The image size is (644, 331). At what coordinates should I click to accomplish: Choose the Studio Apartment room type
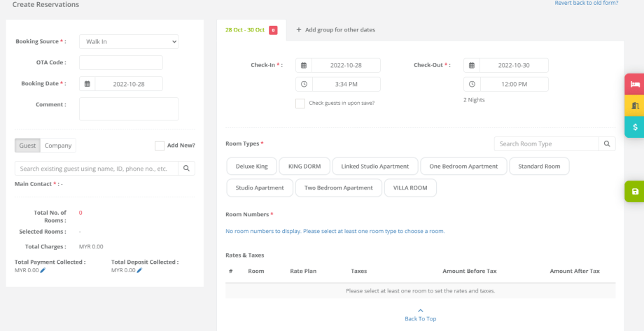(x=260, y=188)
